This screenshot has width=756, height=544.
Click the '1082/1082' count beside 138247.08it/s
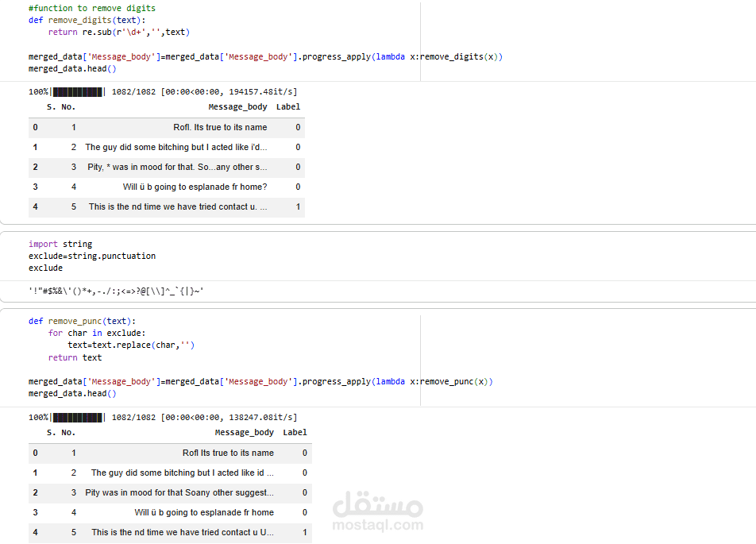coord(133,418)
